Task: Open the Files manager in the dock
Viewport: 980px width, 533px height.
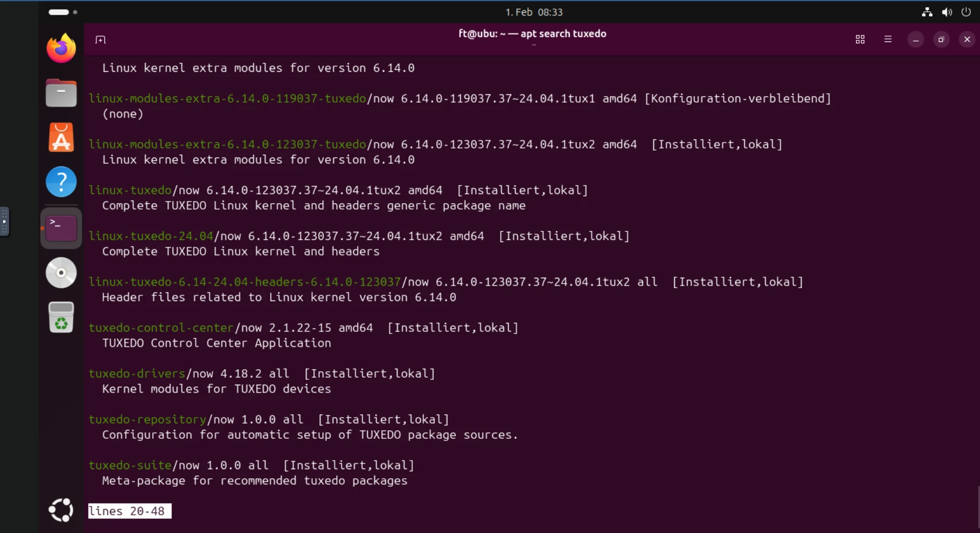Action: pos(61,93)
